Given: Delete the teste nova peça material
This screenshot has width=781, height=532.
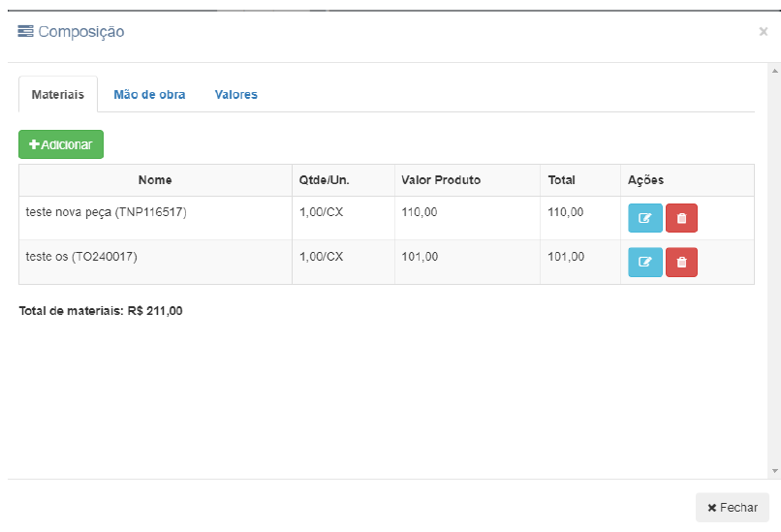Looking at the screenshot, I should click(x=681, y=218).
